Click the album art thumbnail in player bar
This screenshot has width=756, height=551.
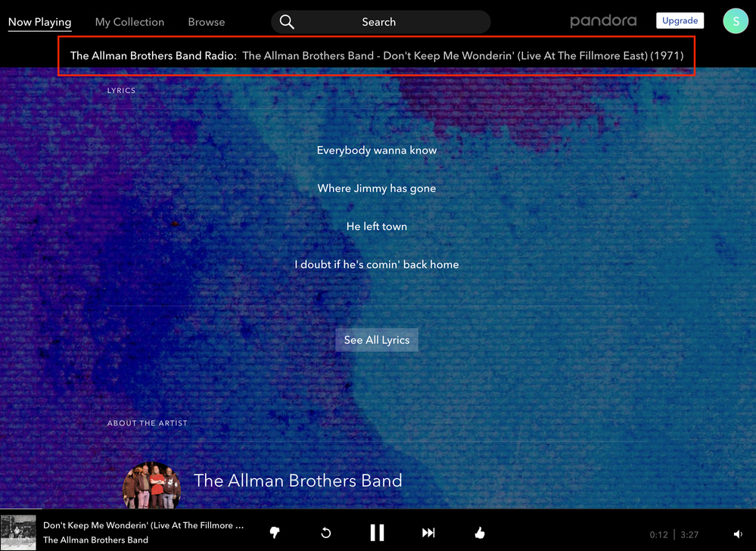[18, 533]
